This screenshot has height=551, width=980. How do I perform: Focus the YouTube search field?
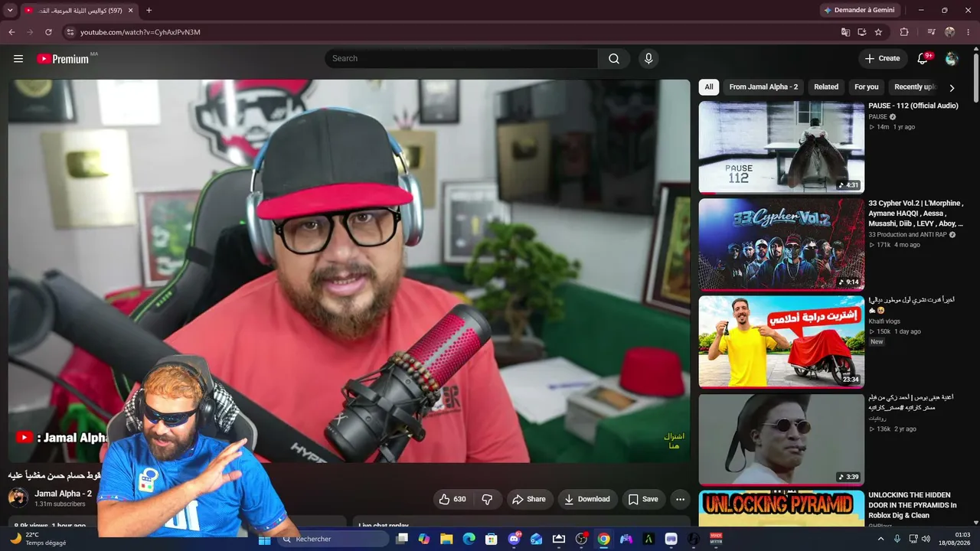[x=462, y=59]
